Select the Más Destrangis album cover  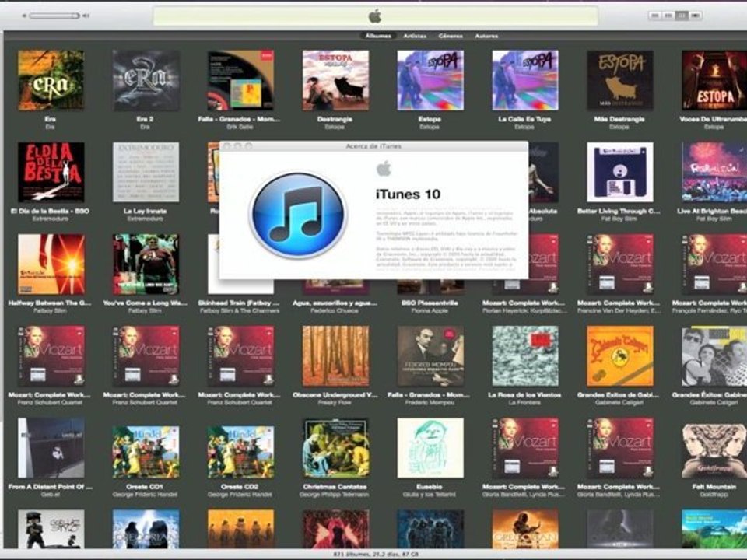620,80
